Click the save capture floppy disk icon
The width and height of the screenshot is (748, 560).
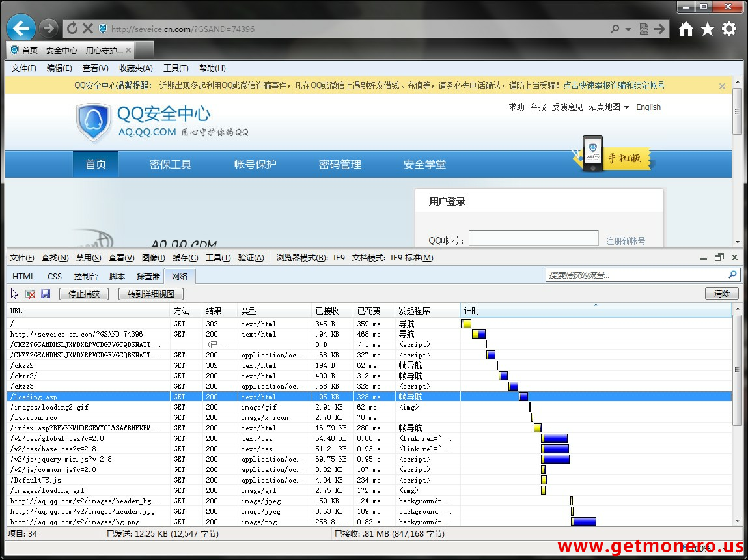tap(46, 294)
